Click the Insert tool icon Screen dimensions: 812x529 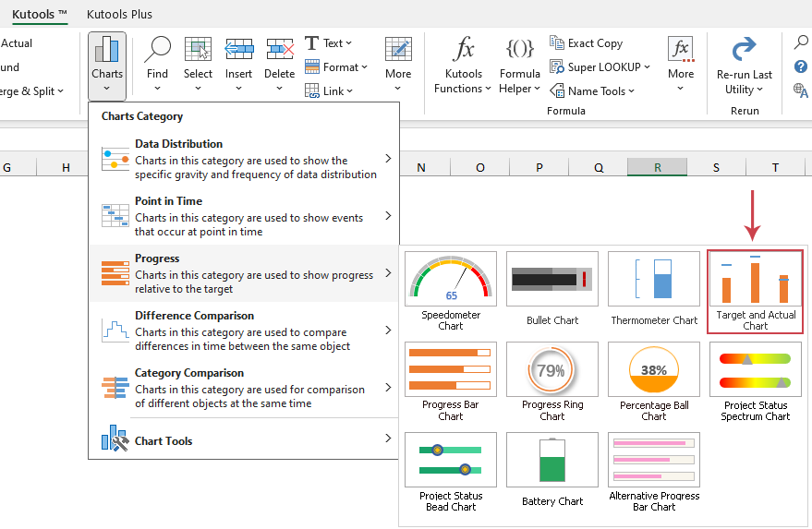pos(238,50)
